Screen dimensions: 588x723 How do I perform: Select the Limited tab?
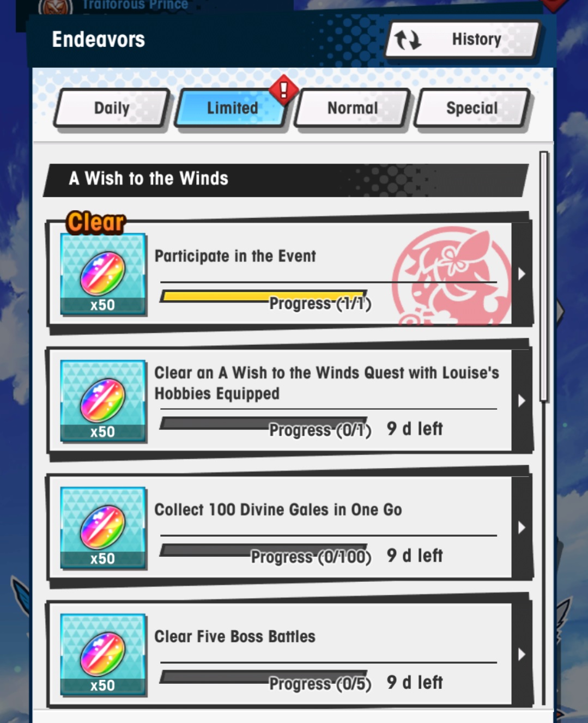pos(232,108)
